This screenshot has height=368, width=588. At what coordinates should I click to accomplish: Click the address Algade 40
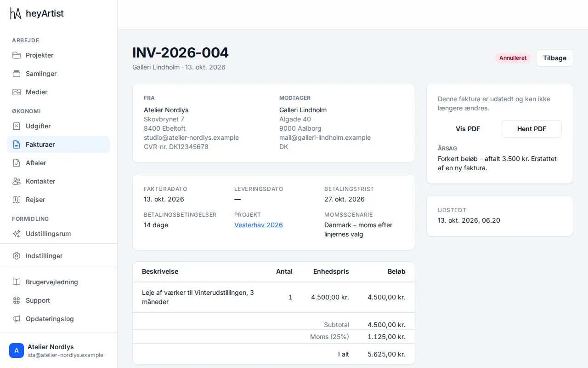pos(295,119)
